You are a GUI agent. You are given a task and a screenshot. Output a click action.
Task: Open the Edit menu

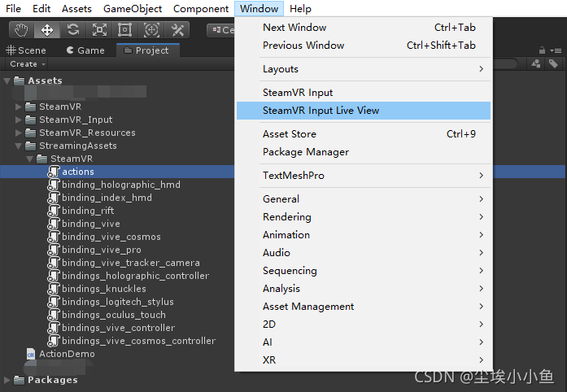[x=41, y=8]
